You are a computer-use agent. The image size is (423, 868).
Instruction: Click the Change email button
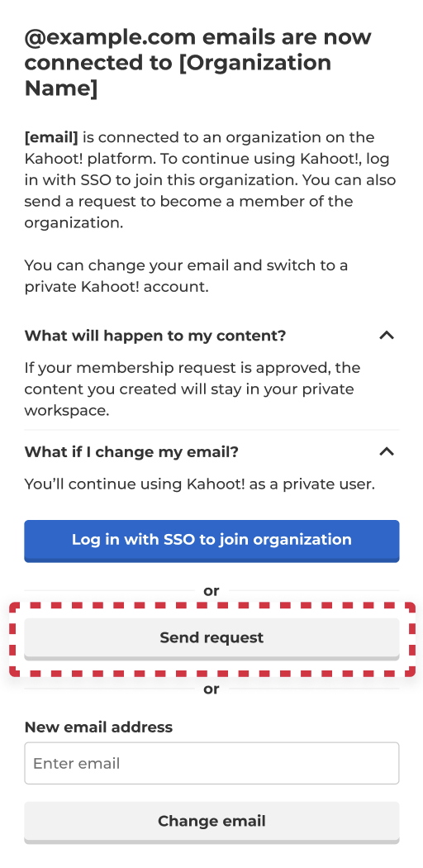(211, 822)
